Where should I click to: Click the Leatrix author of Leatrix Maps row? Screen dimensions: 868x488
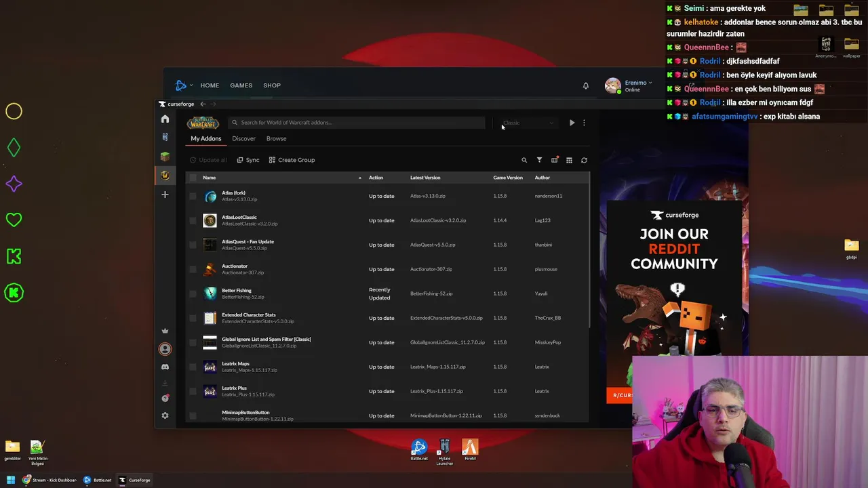click(542, 367)
